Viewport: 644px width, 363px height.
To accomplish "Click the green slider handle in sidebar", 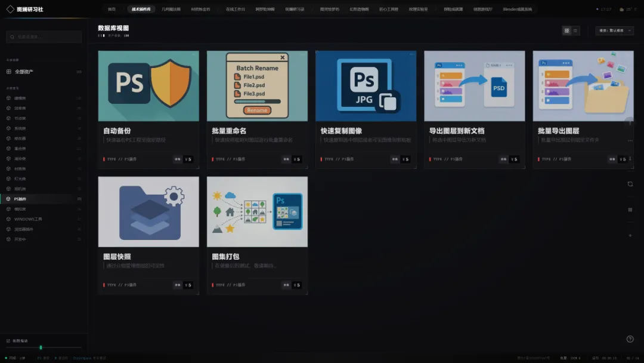I will (41, 347).
